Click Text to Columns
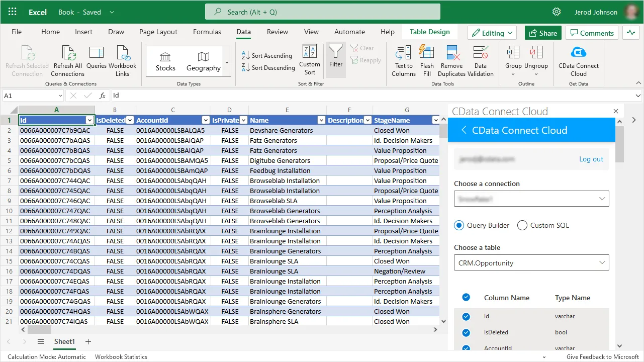This screenshot has width=644, height=362. [403, 59]
